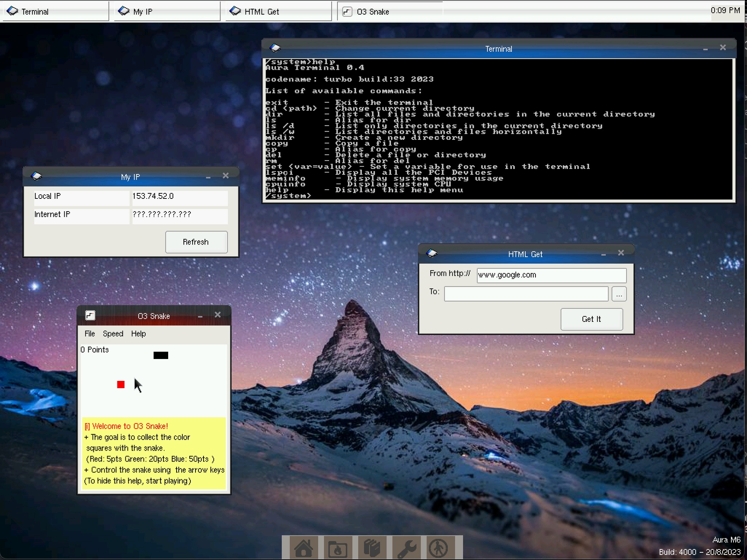Screen dimensions: 747x560
Task: Click the URL field containing www.google.com
Action: (551, 275)
